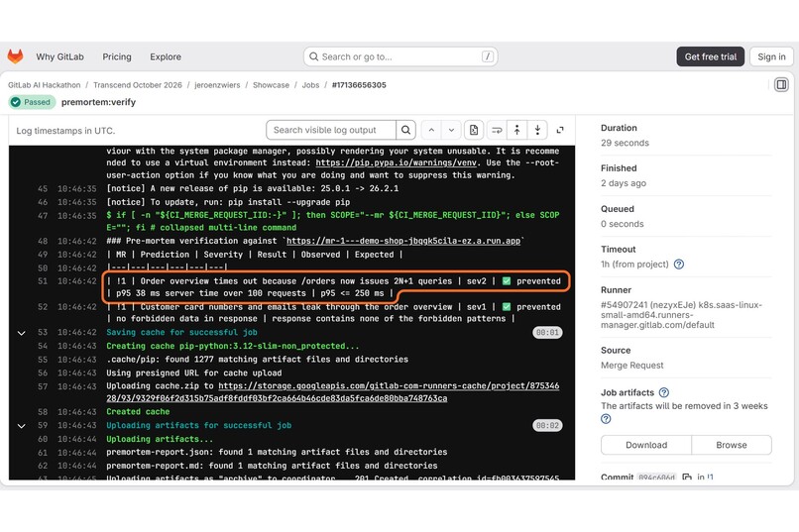Click 'Uploading artifacts for successful job' header
Viewport: 799px width, 532px height.
(198, 426)
